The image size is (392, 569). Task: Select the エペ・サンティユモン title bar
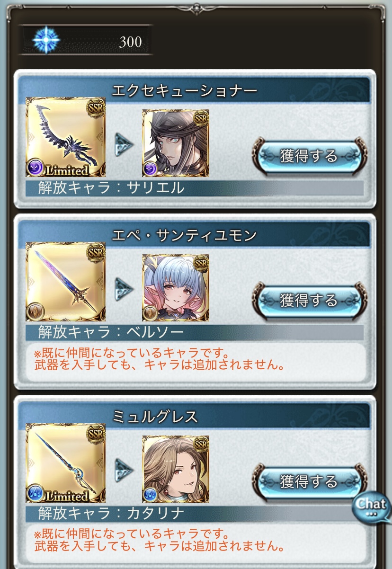(194, 234)
